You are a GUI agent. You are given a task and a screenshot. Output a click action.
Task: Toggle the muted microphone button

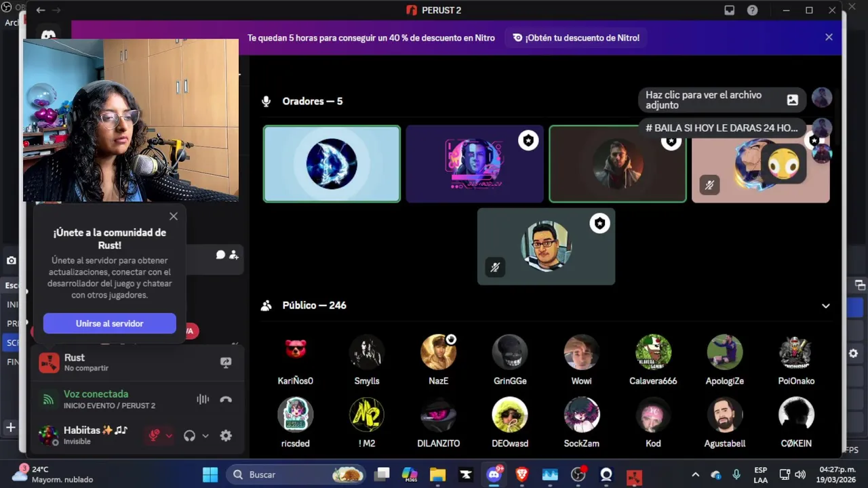pos(154,436)
